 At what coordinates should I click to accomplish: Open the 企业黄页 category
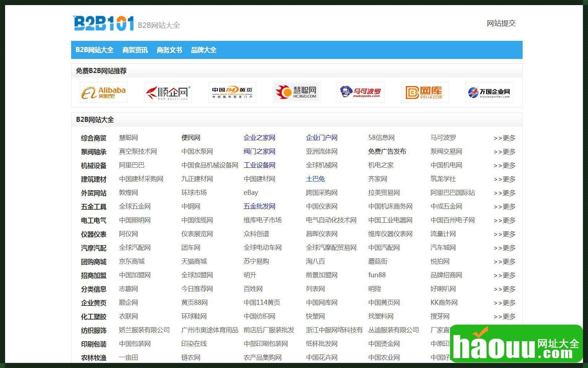(x=94, y=303)
